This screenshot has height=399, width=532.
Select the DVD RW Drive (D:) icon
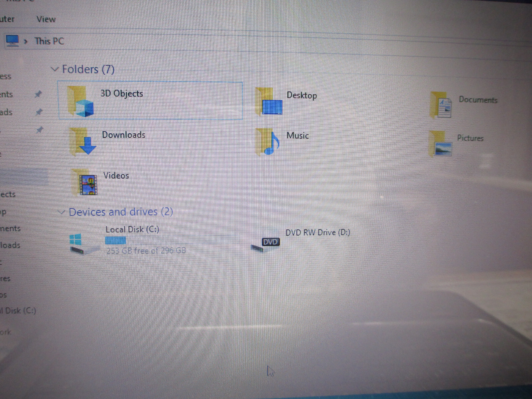click(x=266, y=244)
